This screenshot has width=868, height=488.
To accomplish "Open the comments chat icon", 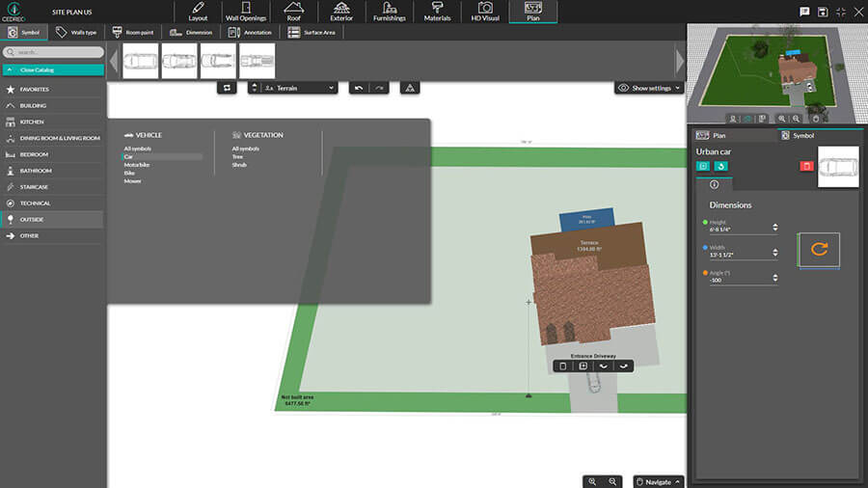I will 804,12.
